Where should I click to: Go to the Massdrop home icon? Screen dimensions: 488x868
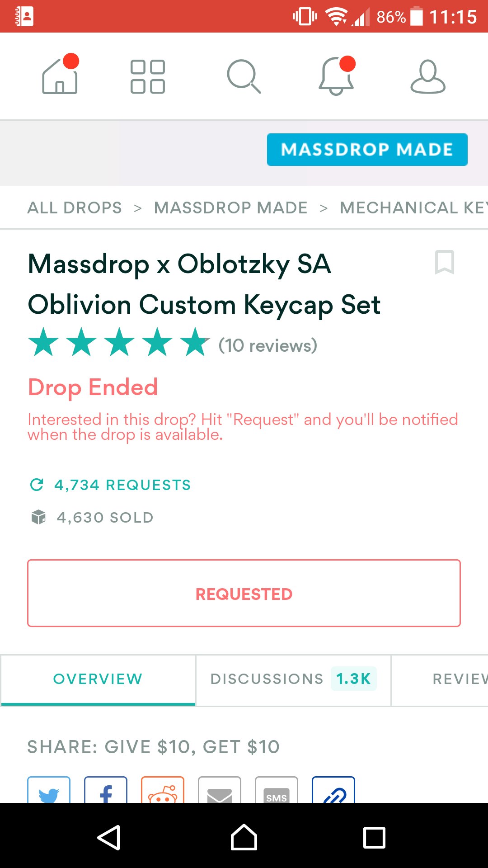[x=60, y=76]
